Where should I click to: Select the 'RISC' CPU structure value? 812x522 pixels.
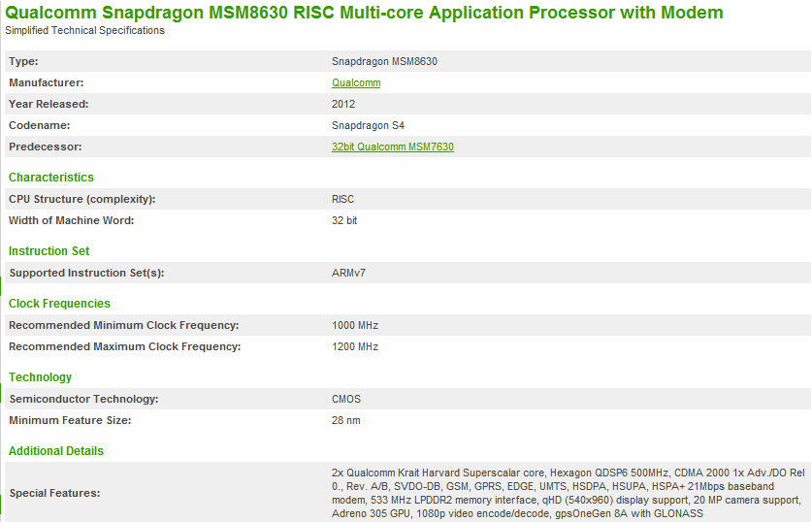click(x=342, y=199)
